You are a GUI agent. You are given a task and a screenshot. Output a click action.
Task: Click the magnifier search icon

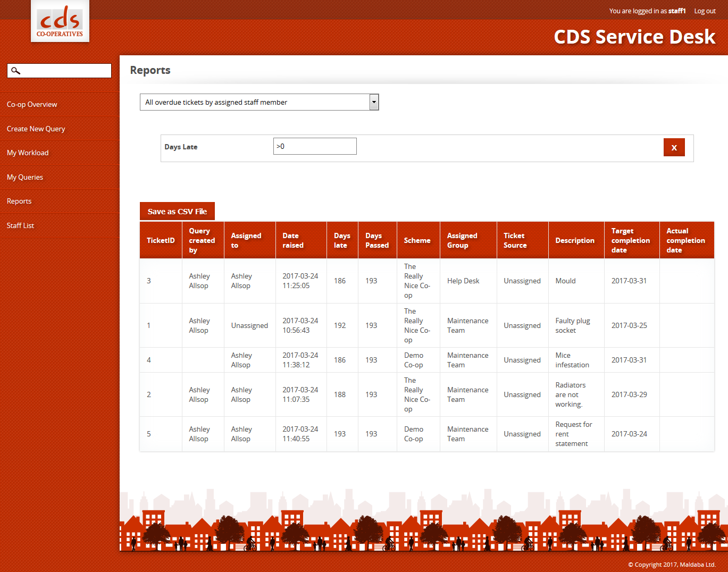15,71
